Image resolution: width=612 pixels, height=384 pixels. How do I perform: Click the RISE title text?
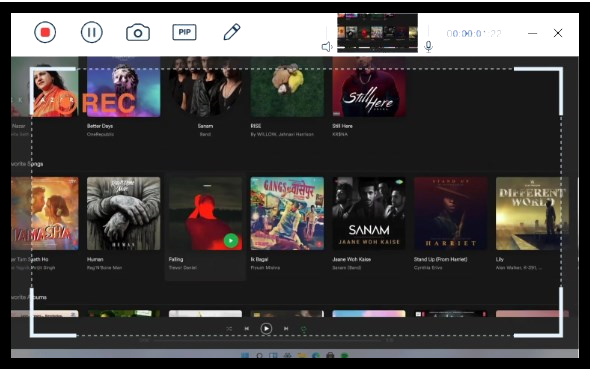(256, 126)
